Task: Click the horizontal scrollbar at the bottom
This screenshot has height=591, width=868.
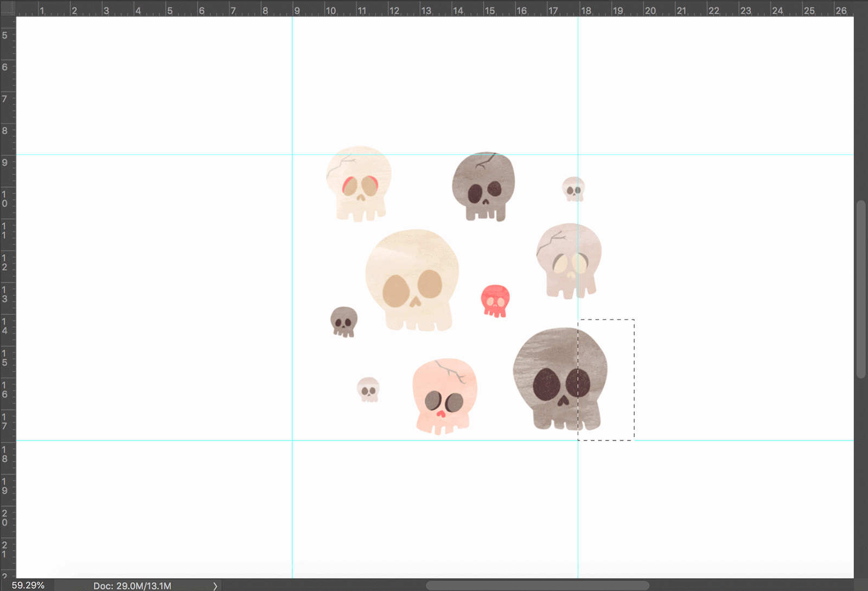Action: coord(537,585)
